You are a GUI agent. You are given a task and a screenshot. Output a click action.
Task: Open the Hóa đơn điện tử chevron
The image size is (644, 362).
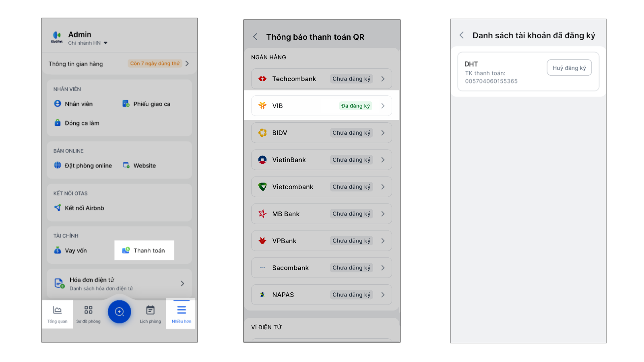[x=182, y=284]
